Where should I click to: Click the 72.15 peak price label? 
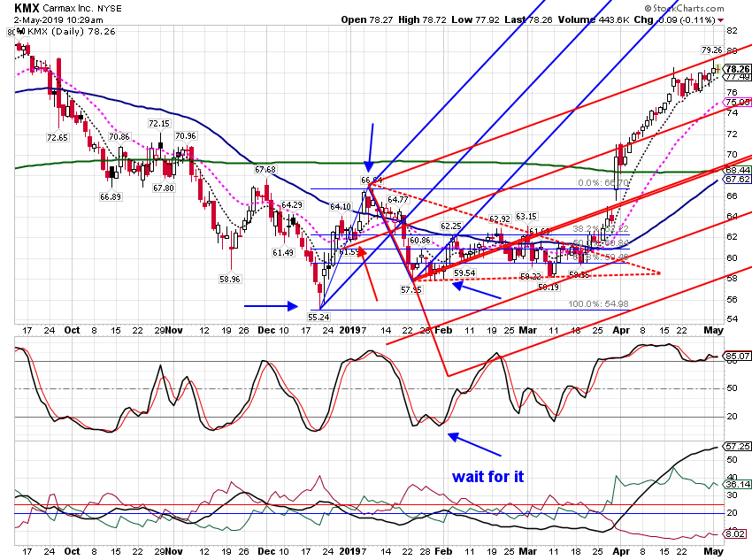tap(159, 124)
